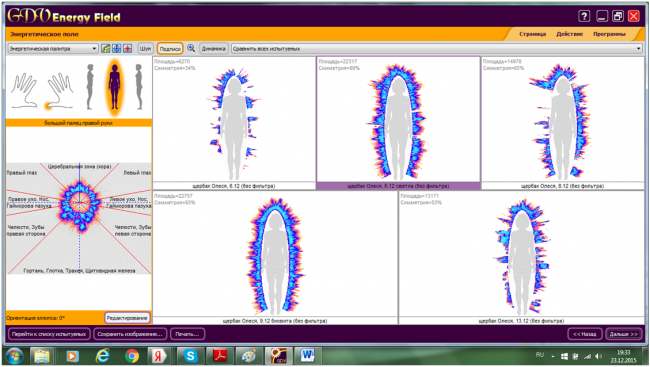The image size is (650, 367).
Task: Click the RU language indicator
Action: (540, 355)
